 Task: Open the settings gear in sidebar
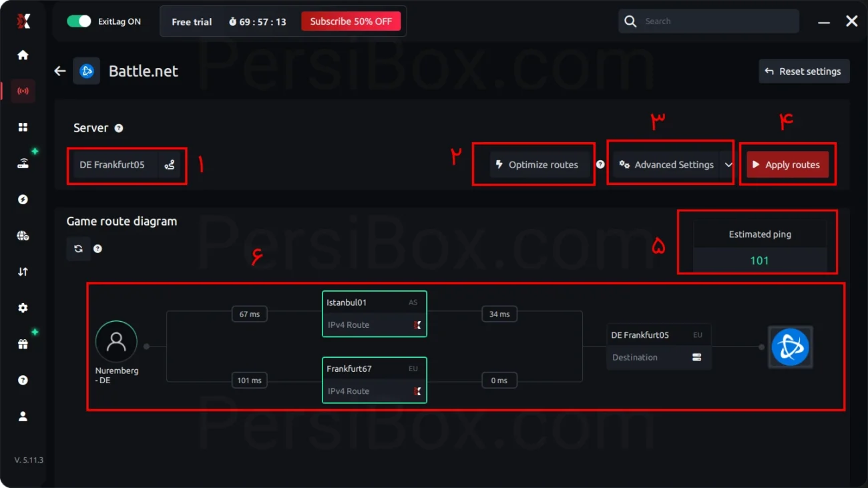tap(23, 308)
